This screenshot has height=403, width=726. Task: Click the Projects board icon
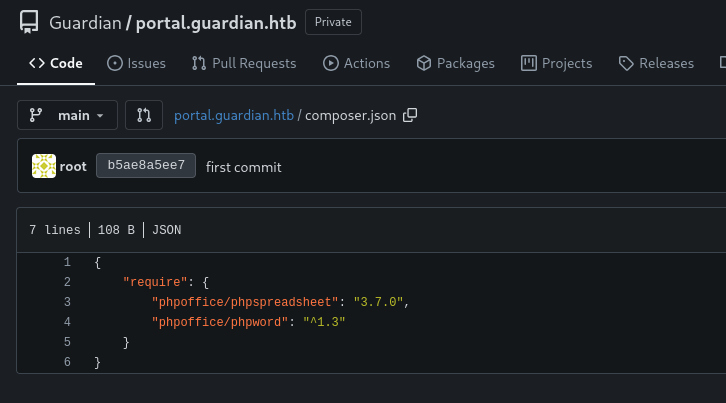point(529,63)
